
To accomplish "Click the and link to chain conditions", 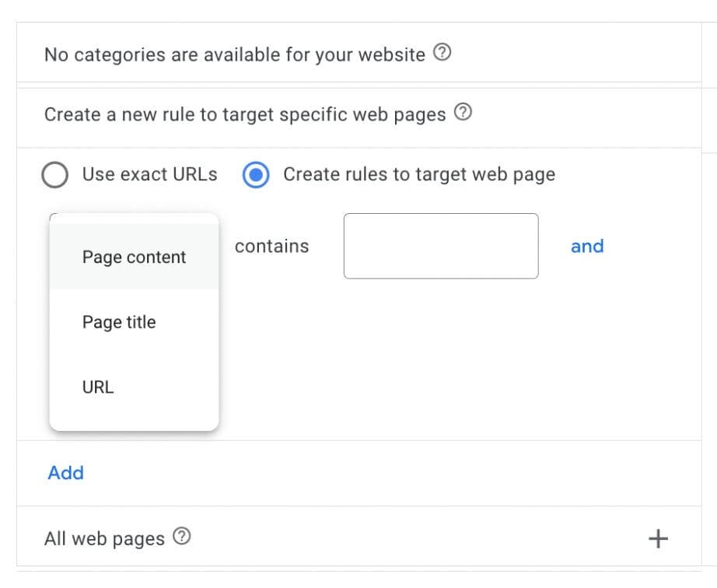I will 587,246.
